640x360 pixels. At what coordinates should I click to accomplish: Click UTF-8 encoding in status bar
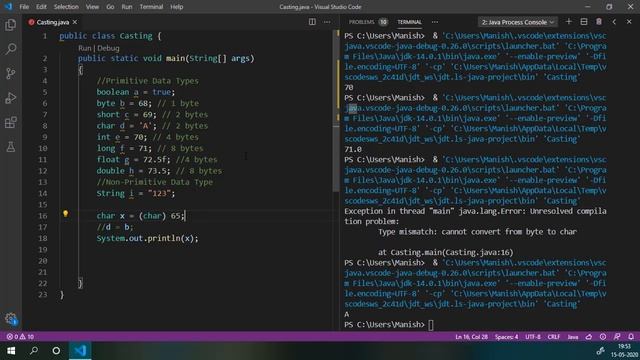click(533, 337)
